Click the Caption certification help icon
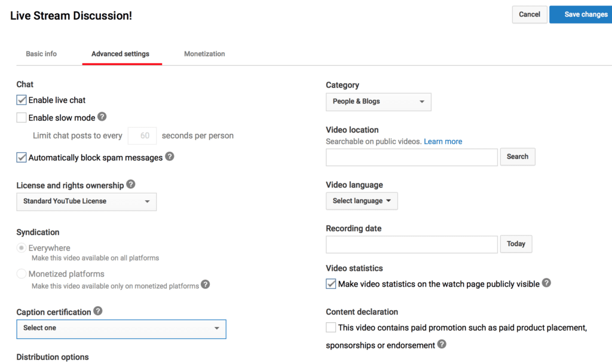This screenshot has height=364, width=612. pyautogui.click(x=98, y=311)
